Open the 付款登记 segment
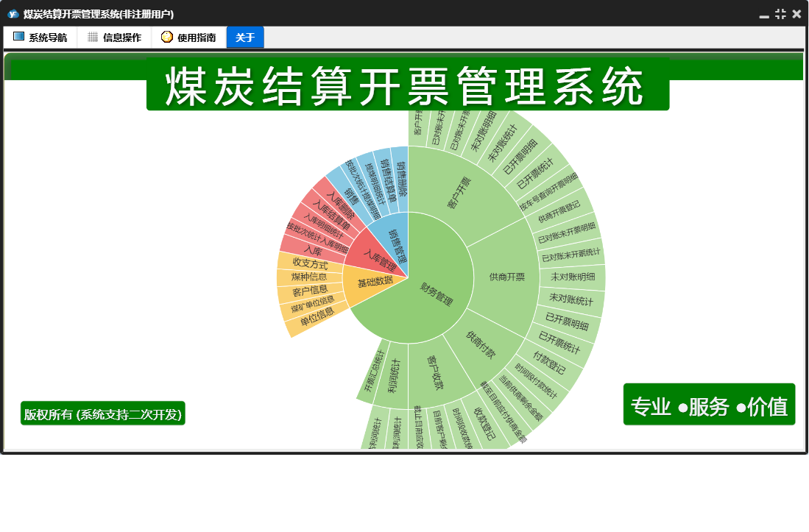809x532 pixels. pyautogui.click(x=549, y=363)
